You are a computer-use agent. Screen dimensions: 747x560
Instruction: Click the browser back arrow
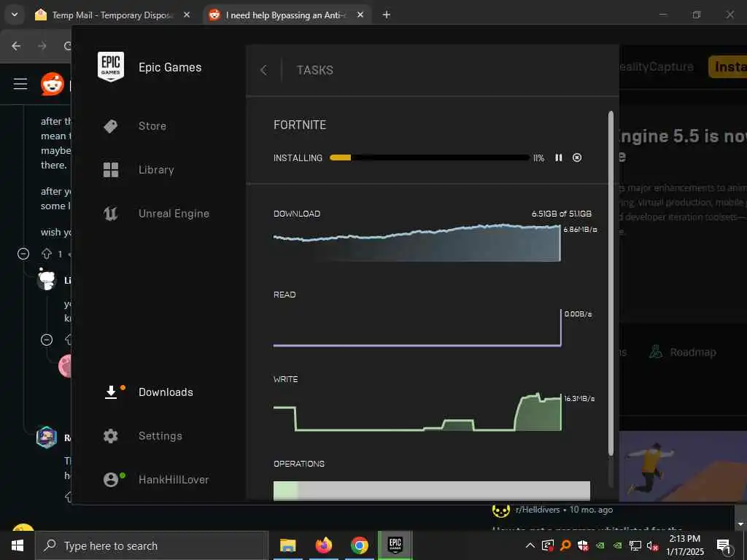[x=16, y=46]
